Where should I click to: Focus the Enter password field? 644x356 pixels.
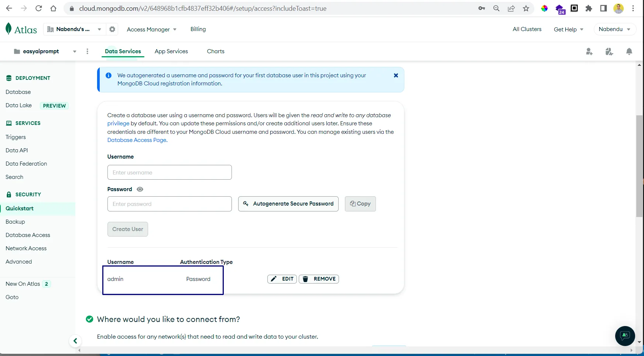pos(169,204)
